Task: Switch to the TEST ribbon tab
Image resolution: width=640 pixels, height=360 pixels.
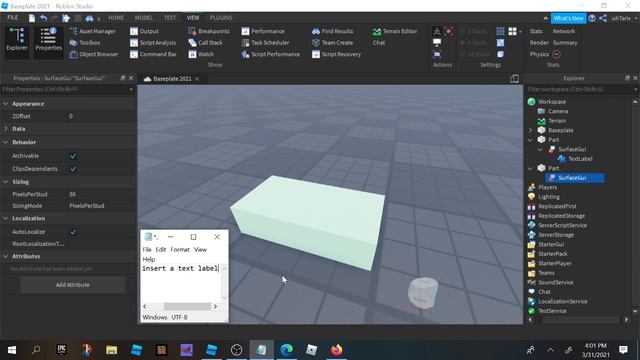Action: [x=170, y=18]
